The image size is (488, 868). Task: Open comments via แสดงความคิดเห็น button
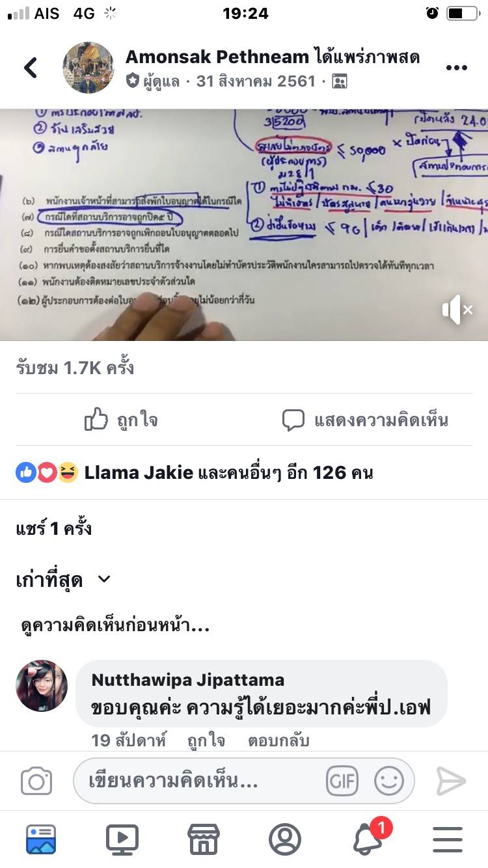tap(365, 420)
